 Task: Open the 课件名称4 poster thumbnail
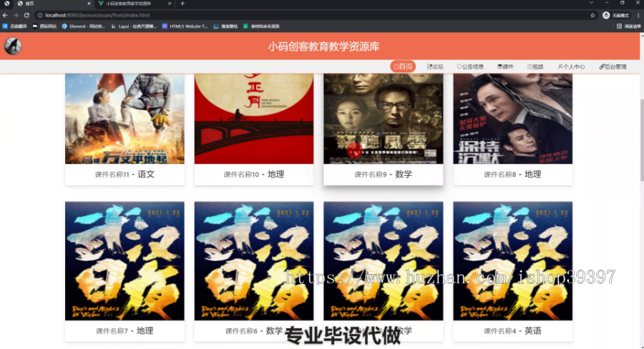coord(512,261)
